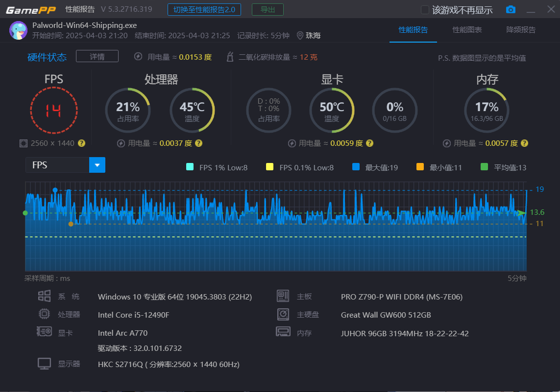The width and height of the screenshot is (560, 392).
Task: Click the 硬件状态 heading
Action: pos(47,57)
